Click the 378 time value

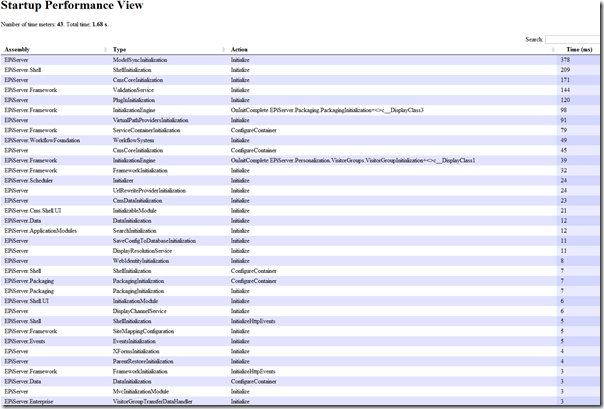point(565,60)
